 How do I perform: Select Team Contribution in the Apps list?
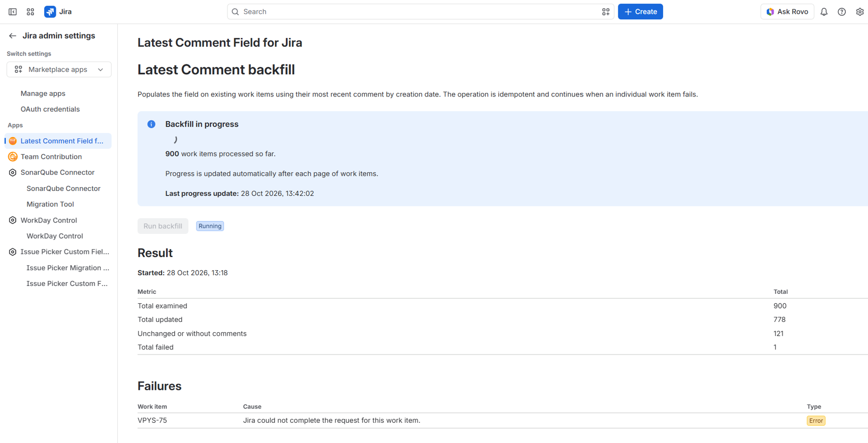[x=51, y=157]
